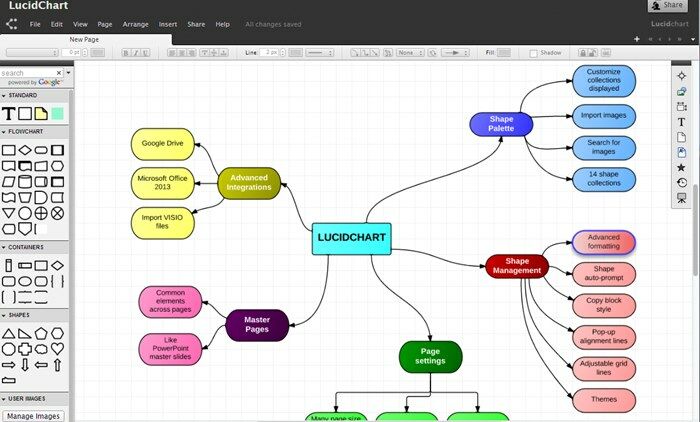Choose the right arrow shape
This screenshot has height=422, width=700.
tap(8, 365)
